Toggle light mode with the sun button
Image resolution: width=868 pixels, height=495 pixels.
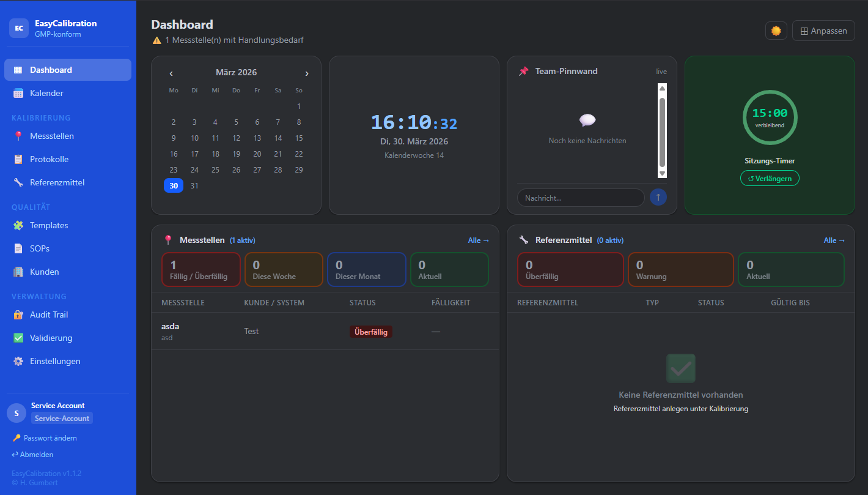776,31
